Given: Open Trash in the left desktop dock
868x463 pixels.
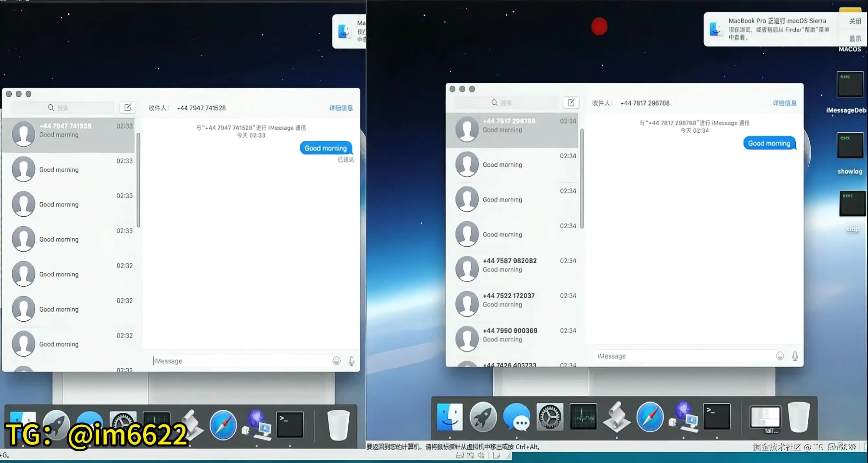Looking at the screenshot, I should click(338, 425).
